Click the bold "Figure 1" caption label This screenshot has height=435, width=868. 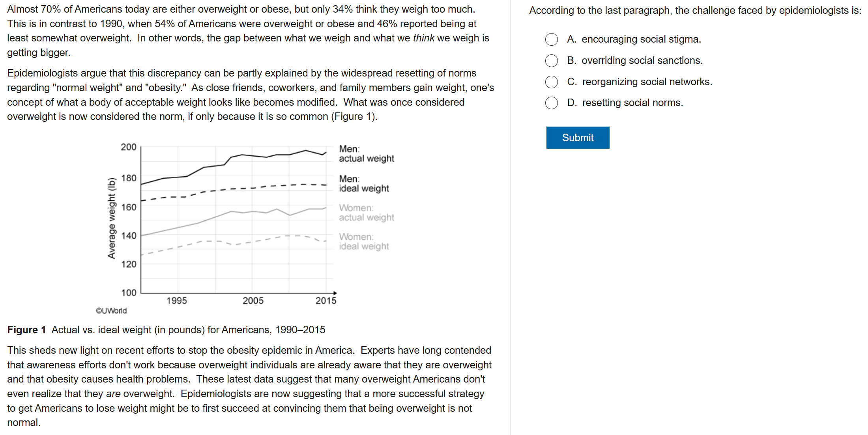(x=26, y=330)
